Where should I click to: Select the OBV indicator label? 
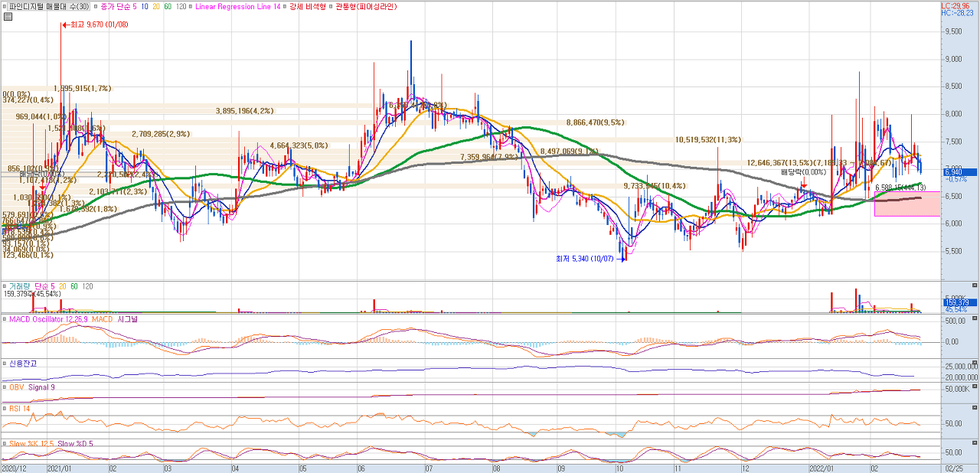pos(16,387)
